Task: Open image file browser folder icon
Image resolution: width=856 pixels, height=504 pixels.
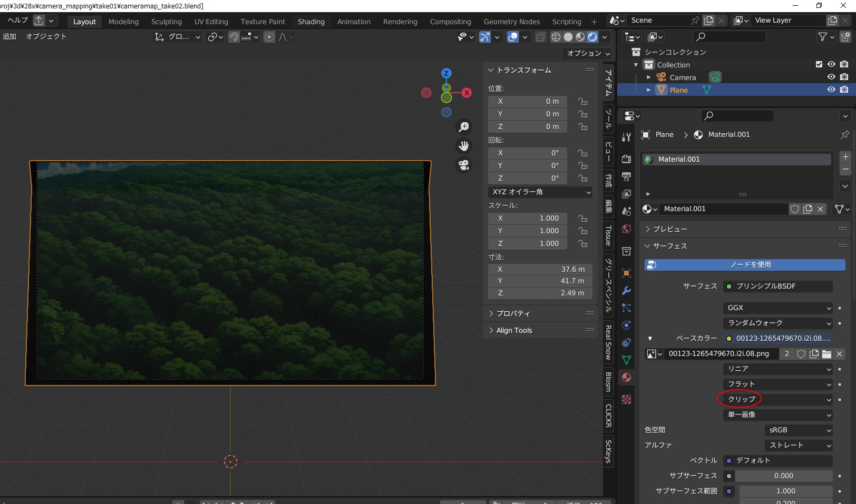Action: (826, 354)
